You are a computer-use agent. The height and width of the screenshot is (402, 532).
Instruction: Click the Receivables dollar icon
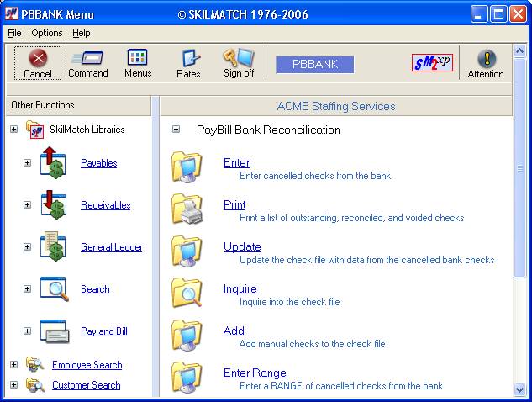pos(53,204)
